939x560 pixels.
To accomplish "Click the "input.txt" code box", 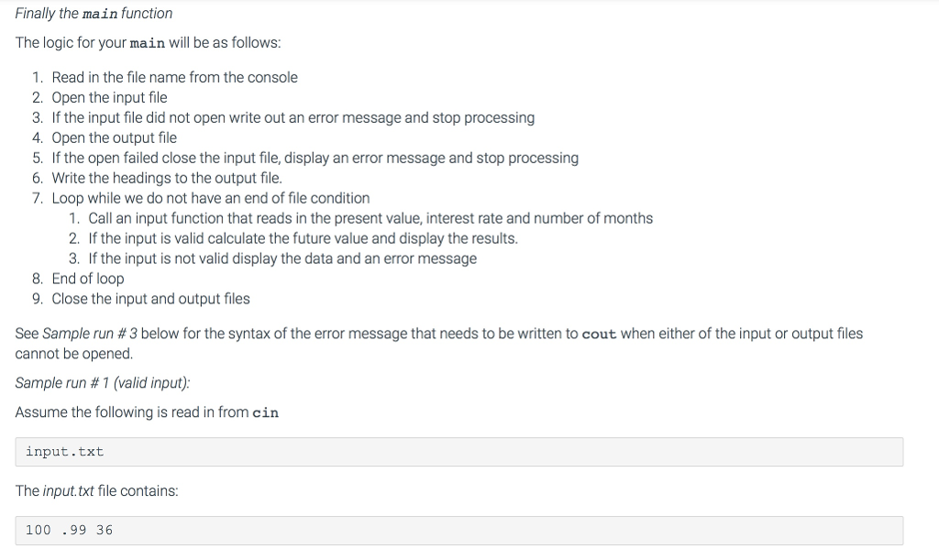I will [458, 452].
